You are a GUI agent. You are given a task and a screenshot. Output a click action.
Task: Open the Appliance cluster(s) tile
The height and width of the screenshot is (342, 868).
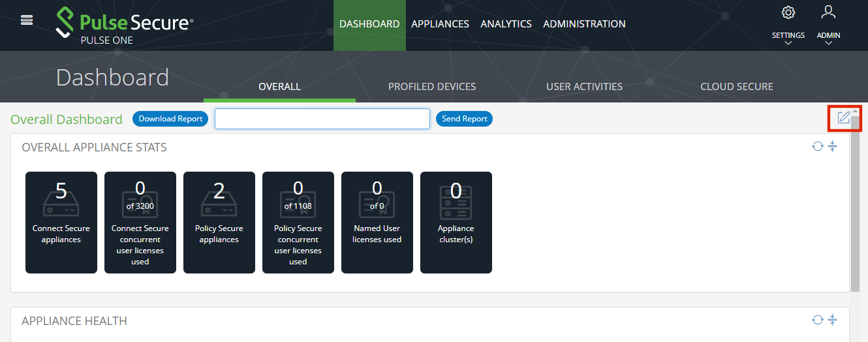(x=456, y=223)
